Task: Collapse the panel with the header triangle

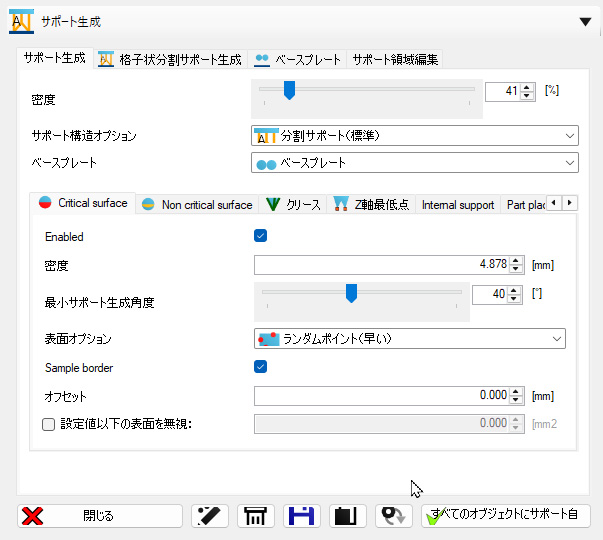Action: point(585,22)
